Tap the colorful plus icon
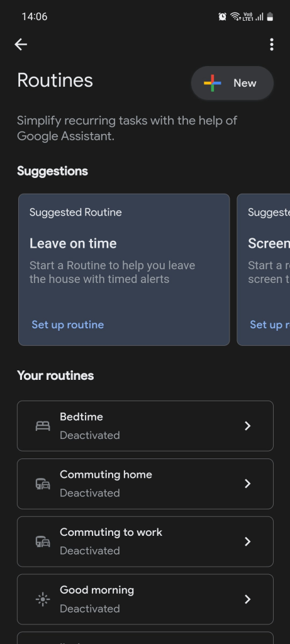The image size is (290, 644). [213, 83]
